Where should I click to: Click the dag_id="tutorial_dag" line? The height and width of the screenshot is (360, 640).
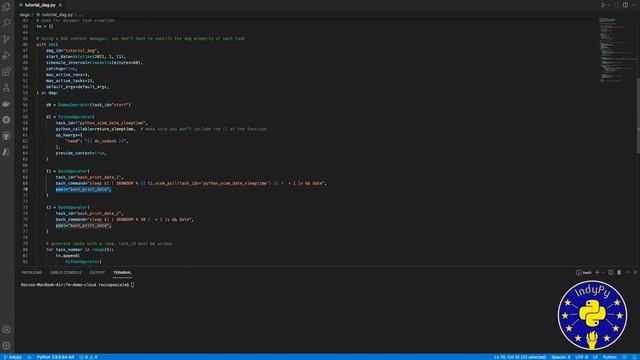pos(72,50)
